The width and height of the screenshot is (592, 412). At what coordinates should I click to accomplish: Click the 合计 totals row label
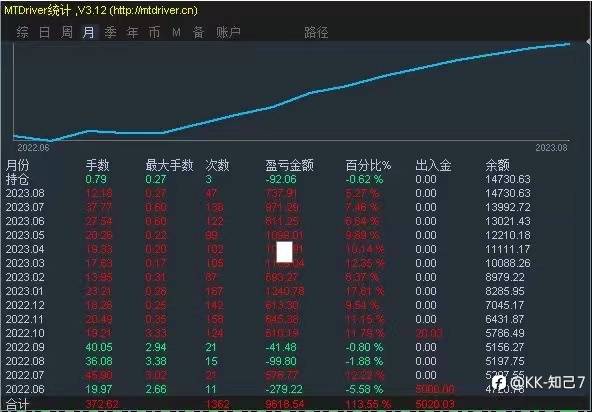17,405
